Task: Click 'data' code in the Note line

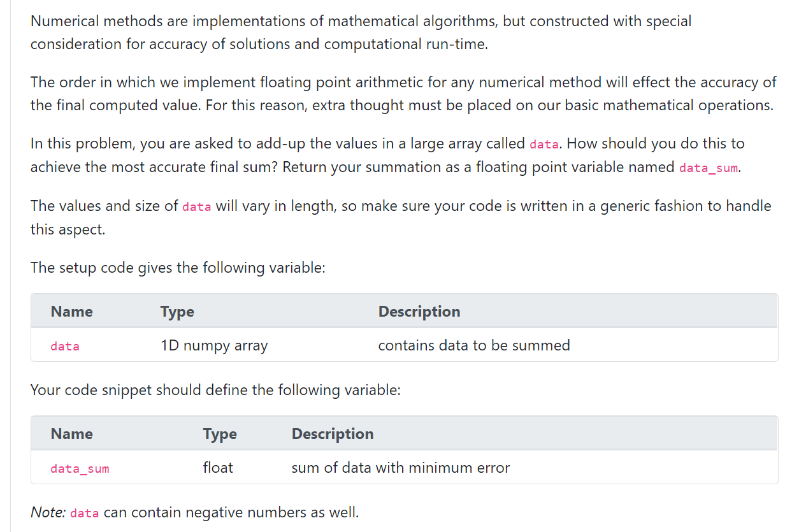Action: click(84, 514)
